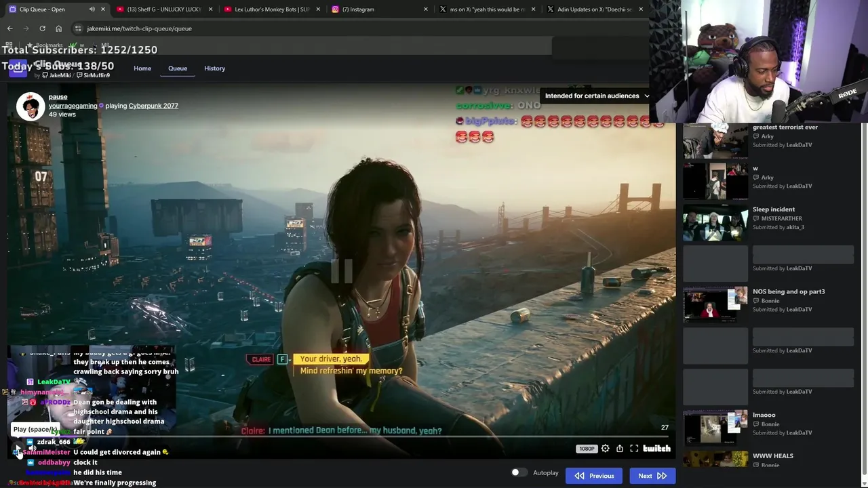This screenshot has height=488, width=868.
Task: Toggle the player volume icon
Action: pyautogui.click(x=31, y=448)
